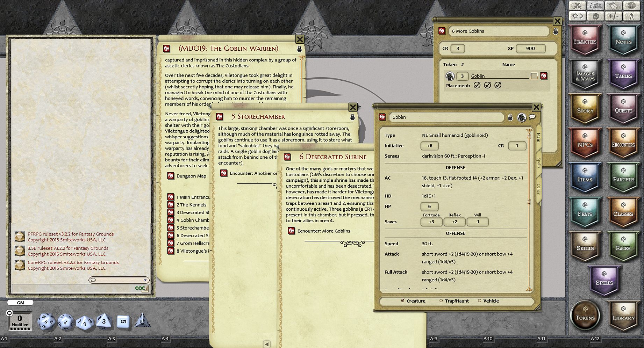Toggle the second Placement checkmark
This screenshot has height=348, width=644.
tap(487, 85)
